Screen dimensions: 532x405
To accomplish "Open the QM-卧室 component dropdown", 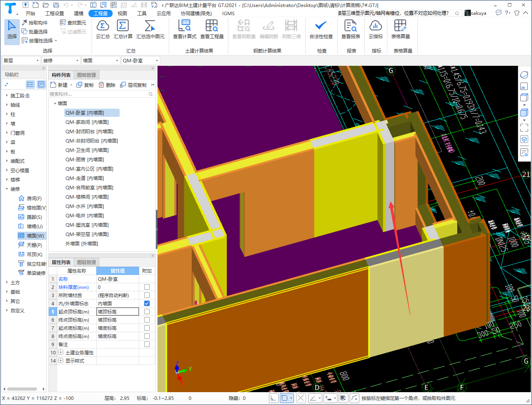I will pyautogui.click(x=140, y=60).
